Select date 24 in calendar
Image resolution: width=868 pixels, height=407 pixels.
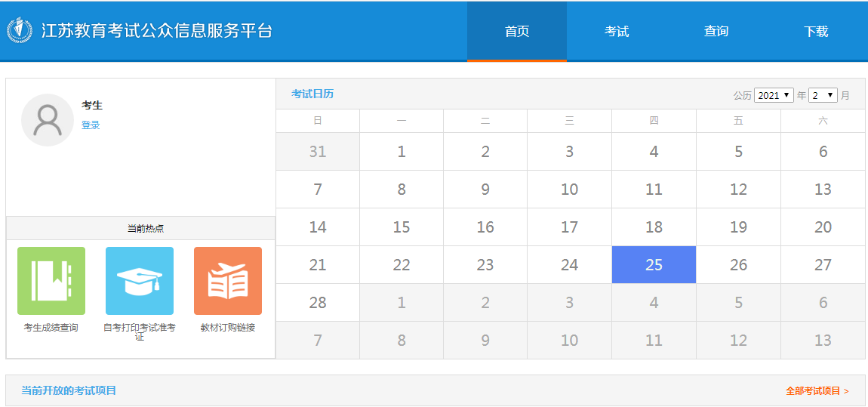pos(570,265)
